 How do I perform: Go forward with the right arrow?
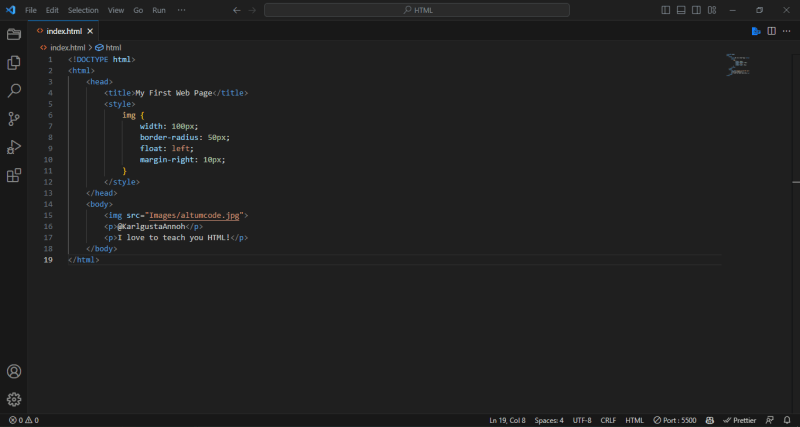[252, 10]
